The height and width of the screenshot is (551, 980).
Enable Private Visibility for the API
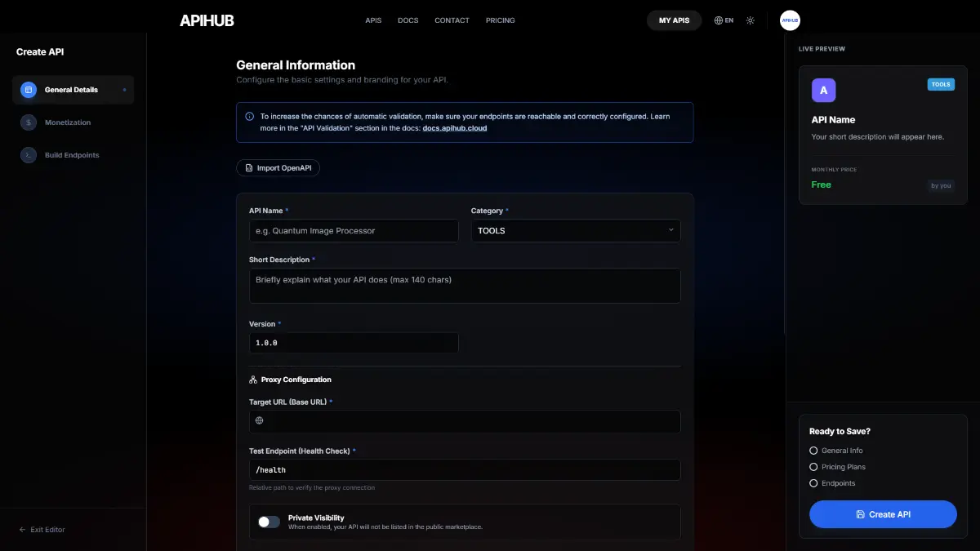268,521
